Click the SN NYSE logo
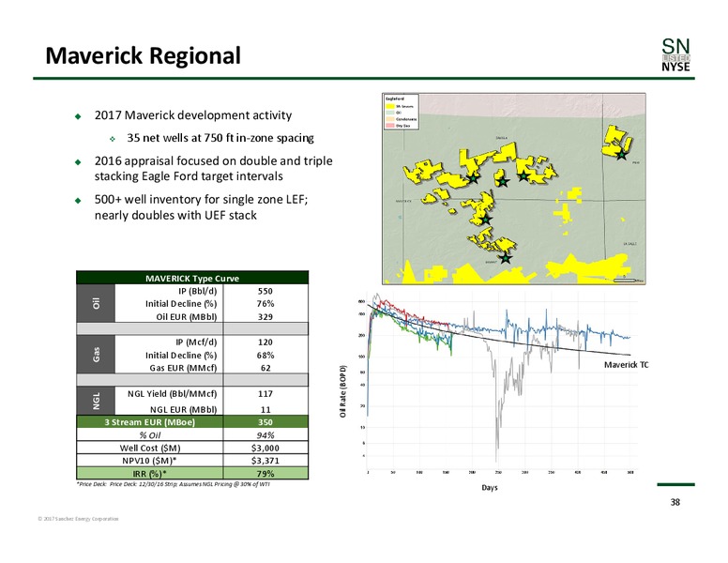This screenshot has width=728, height=563. [x=675, y=54]
